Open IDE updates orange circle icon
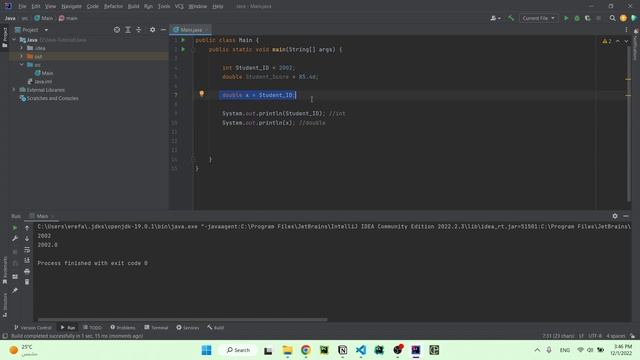This screenshot has width=640, height=360. pos(623,18)
